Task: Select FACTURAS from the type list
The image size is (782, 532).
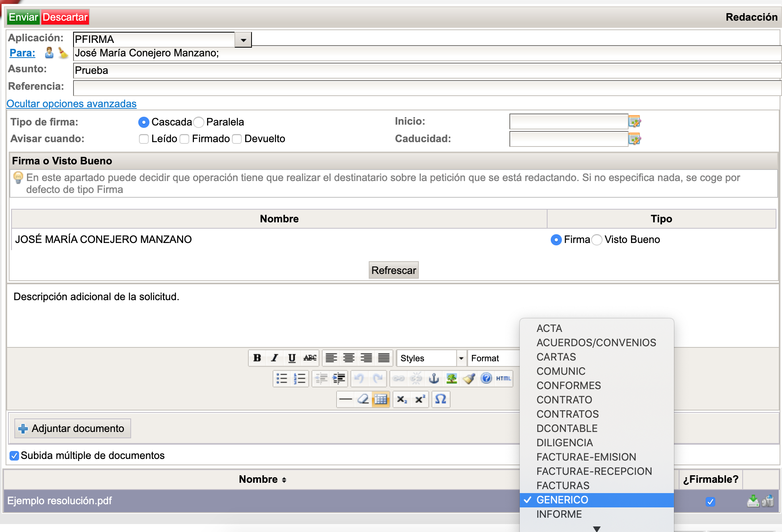Action: 563,486
